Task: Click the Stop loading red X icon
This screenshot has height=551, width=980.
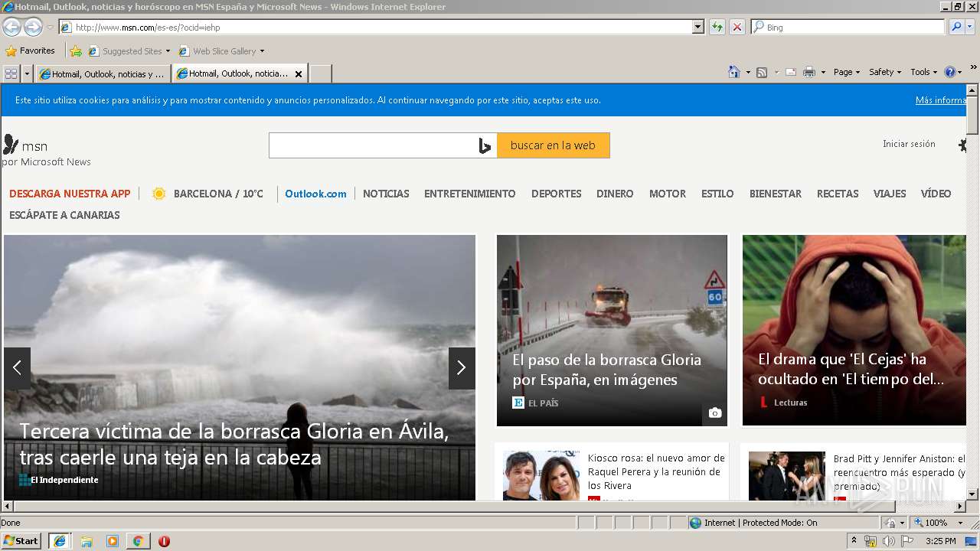Action: coord(737,27)
